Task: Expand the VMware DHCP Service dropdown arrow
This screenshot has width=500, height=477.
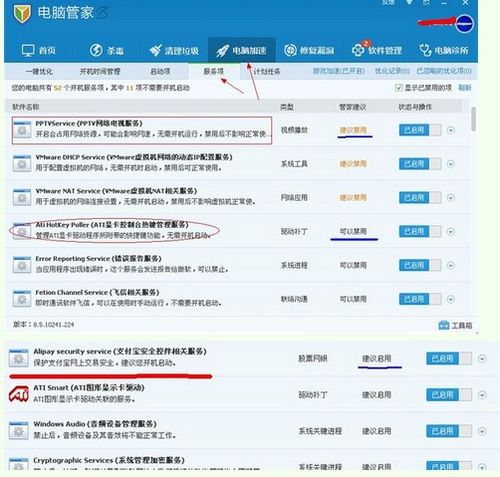Action: click(451, 164)
